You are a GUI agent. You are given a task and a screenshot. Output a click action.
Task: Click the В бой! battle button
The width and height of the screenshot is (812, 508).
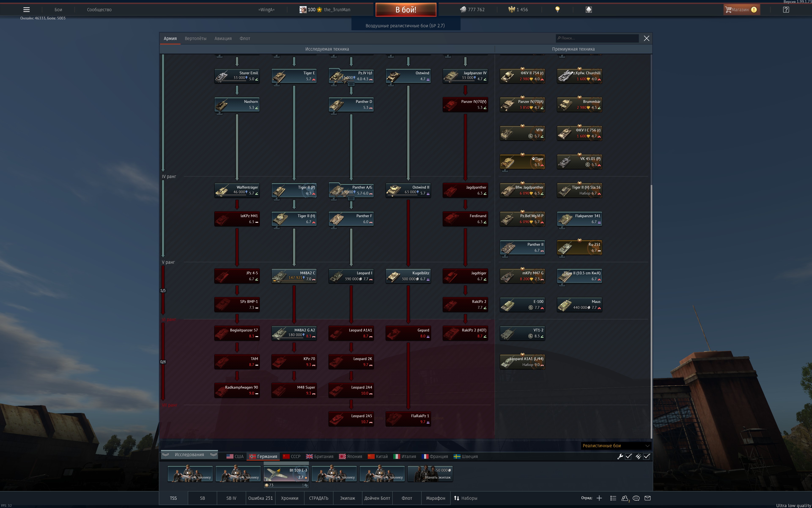click(x=406, y=10)
